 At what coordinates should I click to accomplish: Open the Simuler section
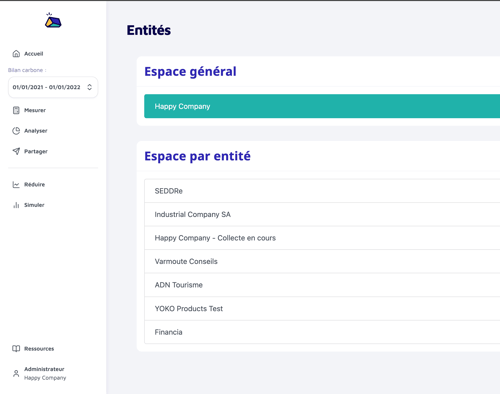point(34,205)
